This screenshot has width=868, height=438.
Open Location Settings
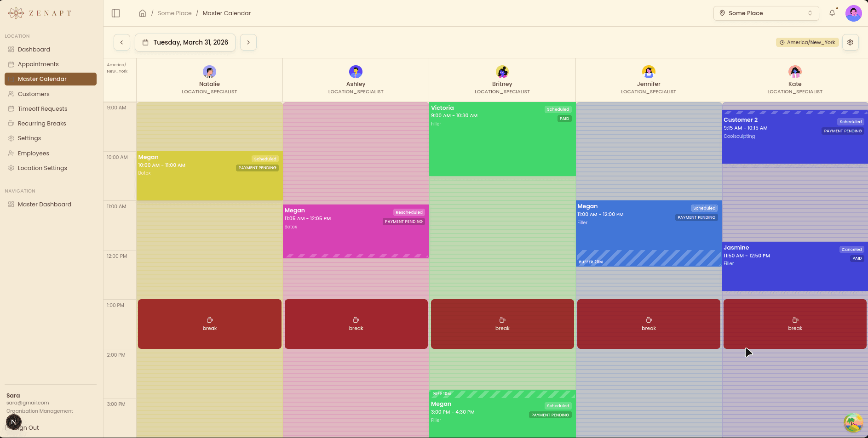(42, 168)
